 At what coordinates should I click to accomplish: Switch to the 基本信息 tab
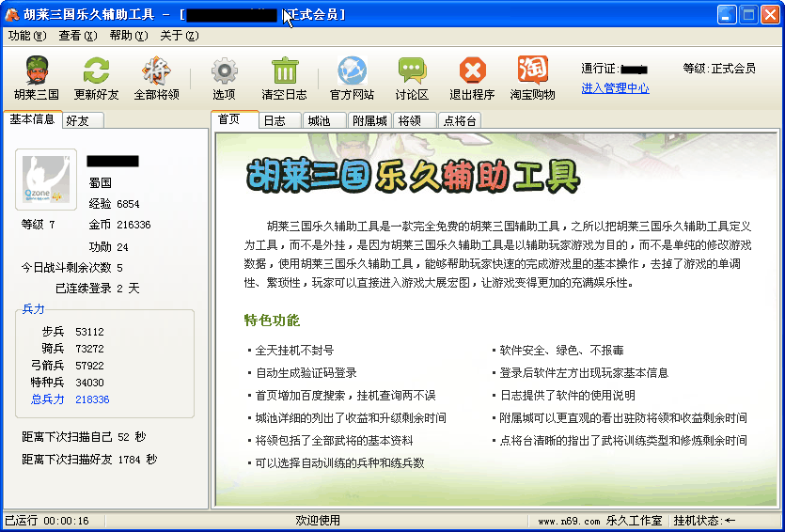33,119
